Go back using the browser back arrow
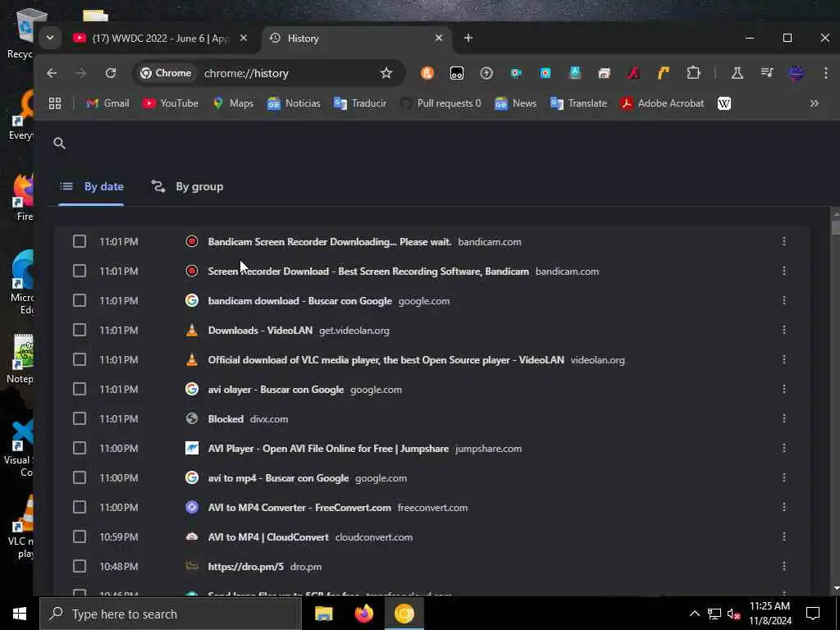Viewport: 840px width, 630px height. click(52, 73)
